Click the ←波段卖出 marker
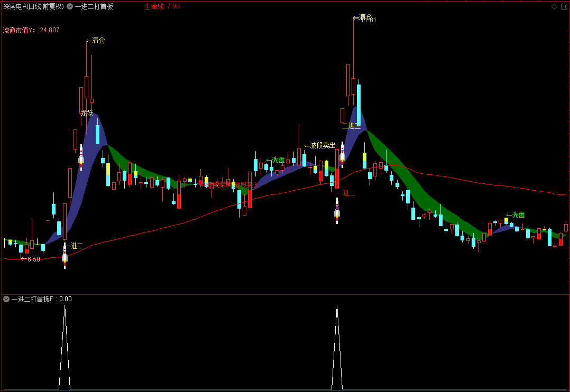Viewport: 570px width, 392px height. pyautogui.click(x=320, y=145)
